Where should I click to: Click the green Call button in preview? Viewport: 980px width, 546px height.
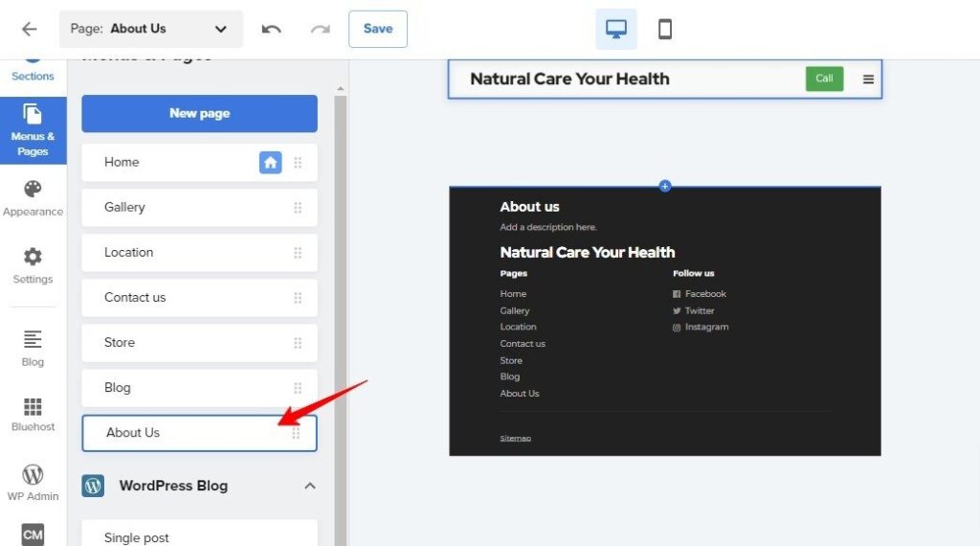(824, 79)
